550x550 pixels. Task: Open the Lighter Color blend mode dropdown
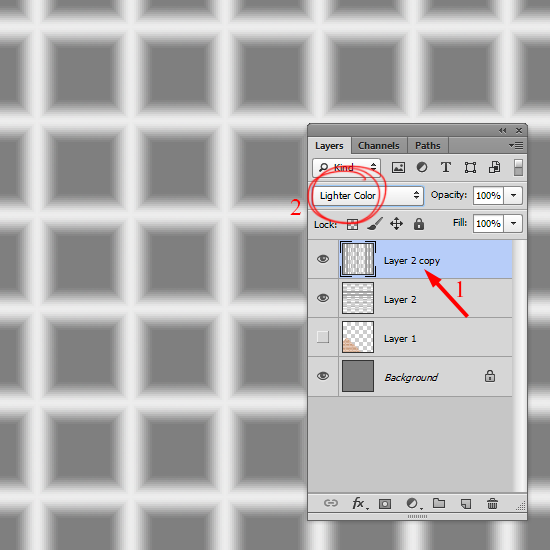tap(368, 195)
